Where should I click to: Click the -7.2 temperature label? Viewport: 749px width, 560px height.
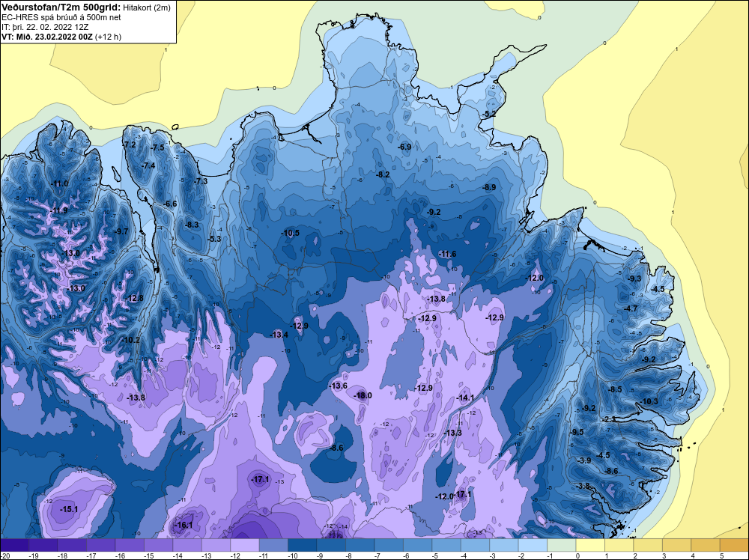click(130, 144)
